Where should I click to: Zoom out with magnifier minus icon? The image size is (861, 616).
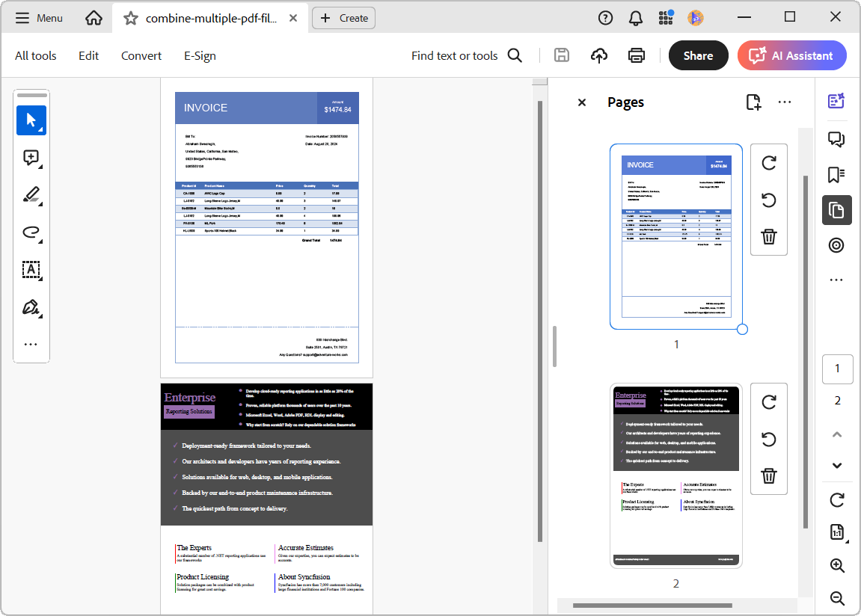click(837, 599)
